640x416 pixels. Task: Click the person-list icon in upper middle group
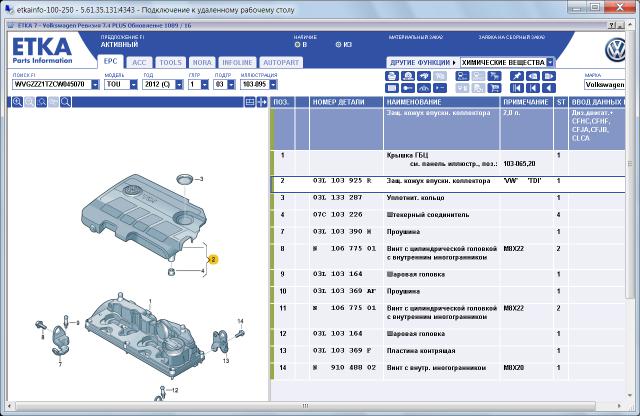(x=462, y=76)
